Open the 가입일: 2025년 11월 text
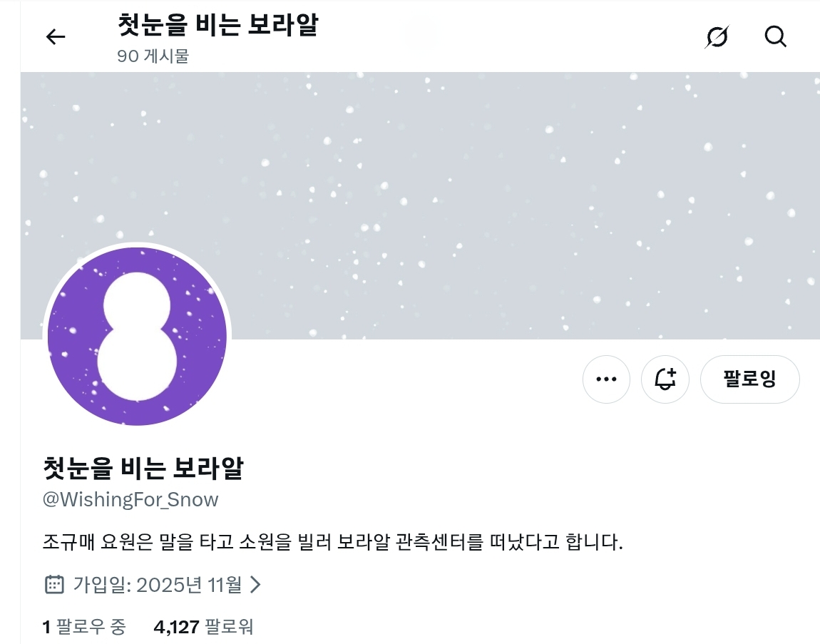The width and height of the screenshot is (820, 644). tap(158, 584)
